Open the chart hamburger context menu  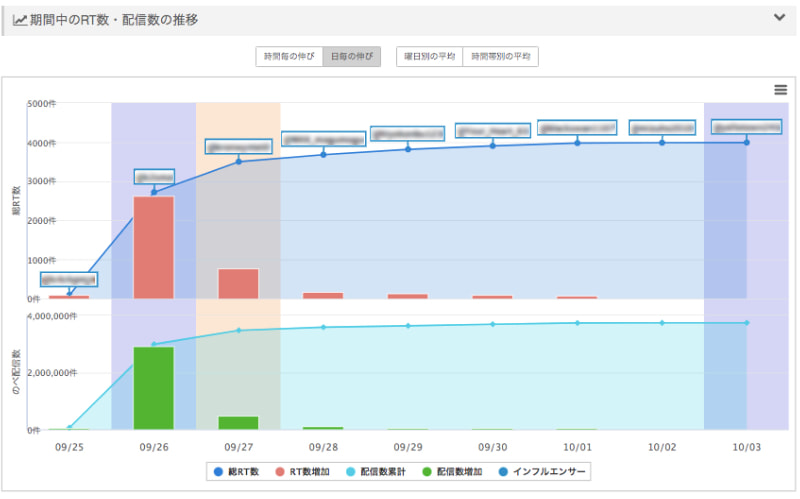tap(780, 90)
